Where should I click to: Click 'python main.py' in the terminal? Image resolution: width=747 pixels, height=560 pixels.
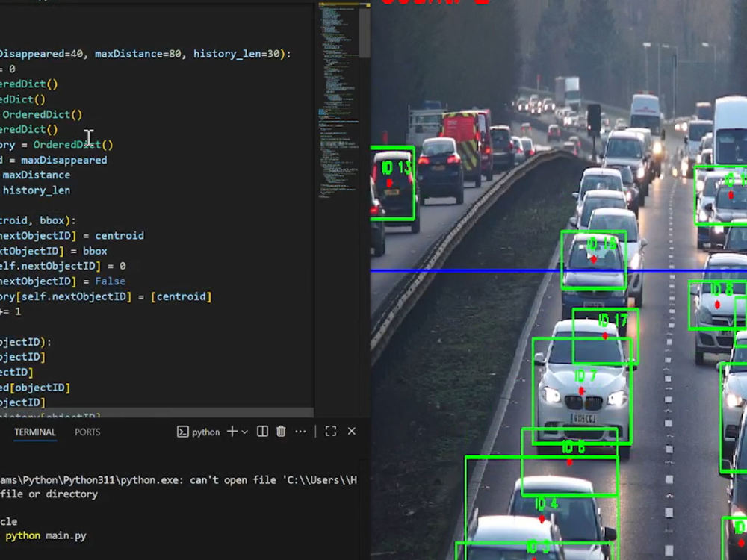point(46,535)
